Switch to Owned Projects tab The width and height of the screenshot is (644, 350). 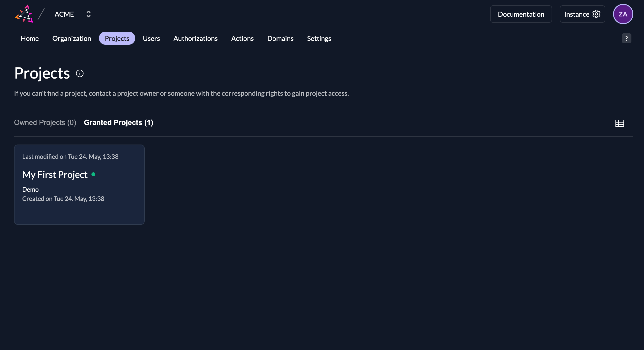click(x=45, y=122)
